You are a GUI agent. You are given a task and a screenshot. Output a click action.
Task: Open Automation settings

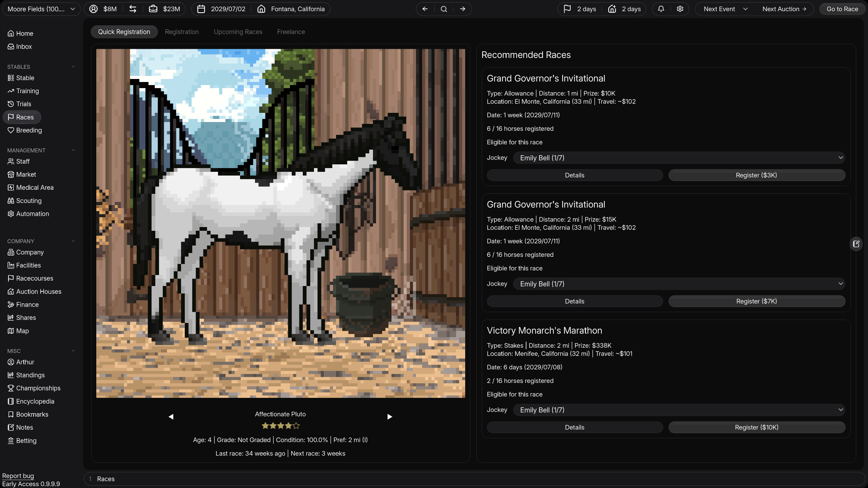coord(28,213)
